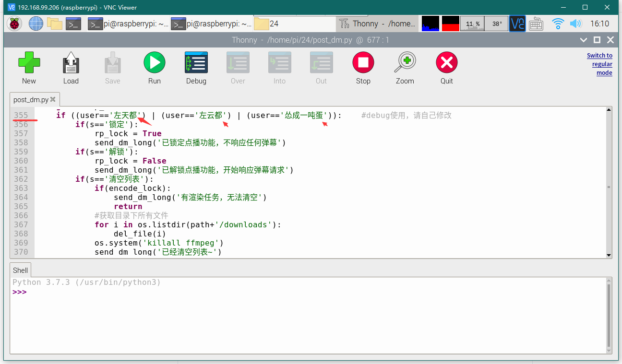This screenshot has height=364, width=622.
Task: Open the Raspberry Pi menu
Action: tap(14, 23)
